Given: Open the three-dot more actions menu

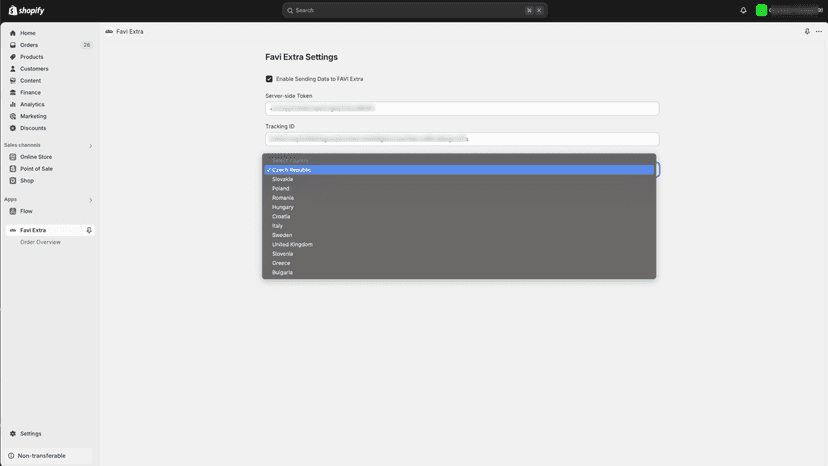Looking at the screenshot, I should (818, 32).
